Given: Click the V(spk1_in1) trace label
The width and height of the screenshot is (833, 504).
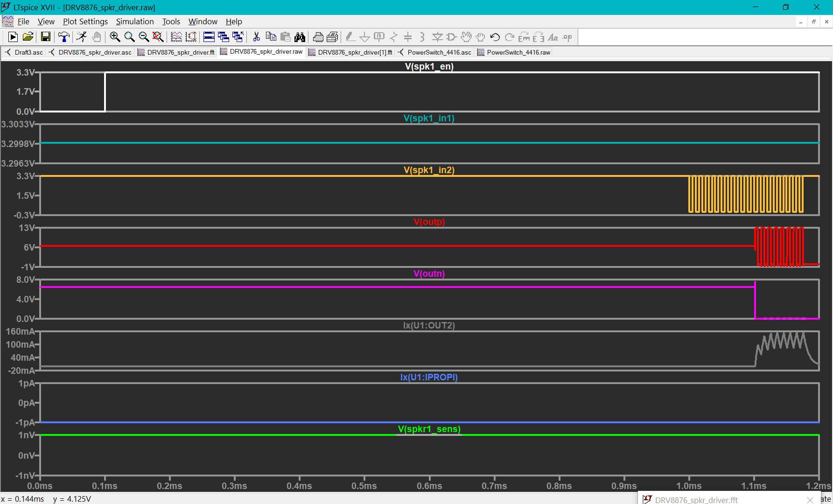Looking at the screenshot, I should tap(429, 118).
